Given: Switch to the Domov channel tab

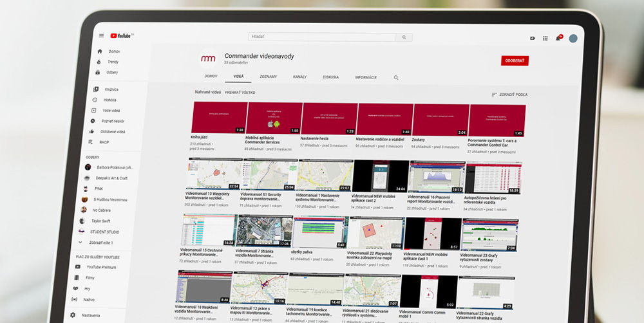Looking at the screenshot, I should click(211, 76).
